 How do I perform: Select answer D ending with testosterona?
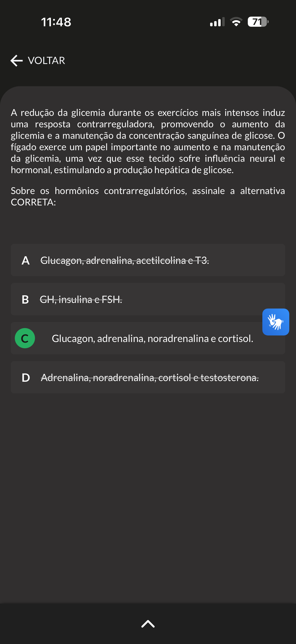(148, 377)
